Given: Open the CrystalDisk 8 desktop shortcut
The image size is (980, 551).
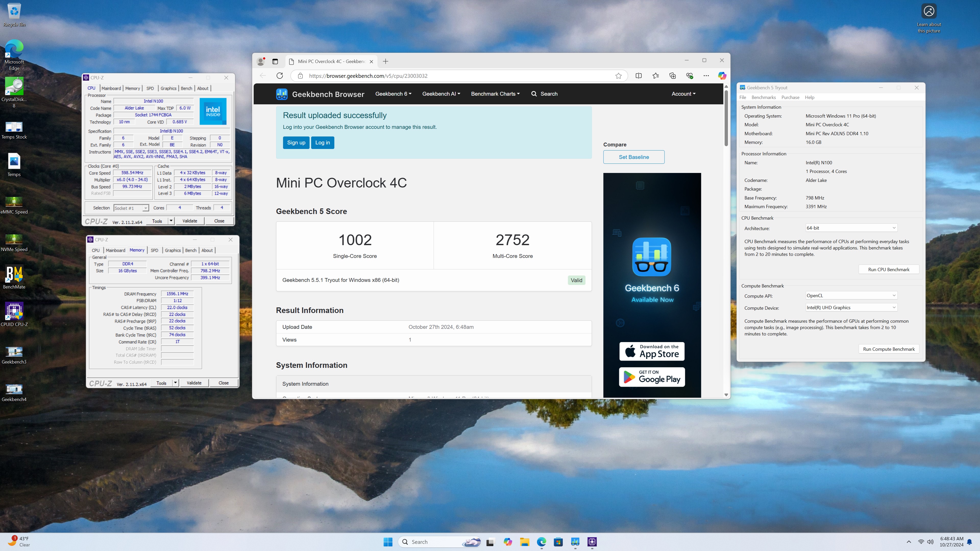Looking at the screenshot, I should click(x=14, y=92).
